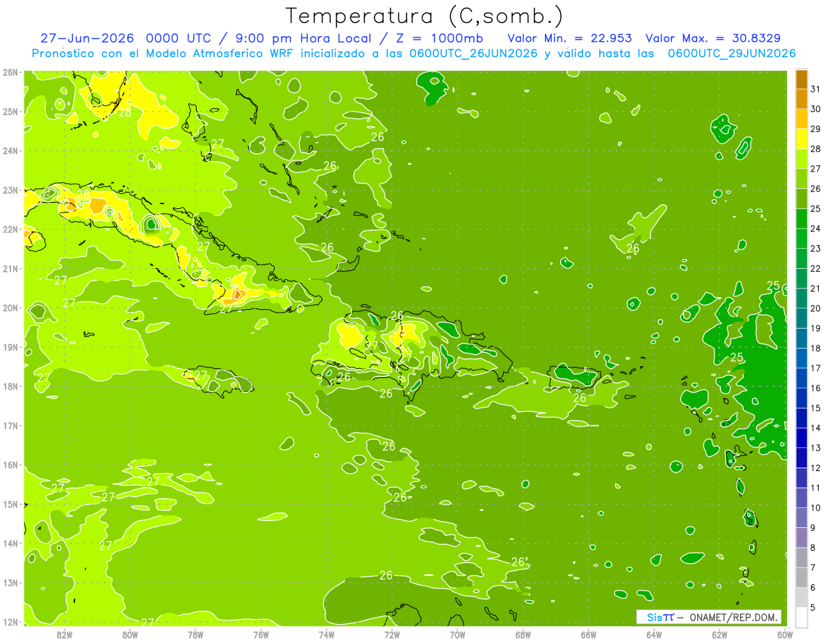The height and width of the screenshot is (644, 834).
Task: Pick the gray colorbar band between 6 and 7
Action: (801, 577)
